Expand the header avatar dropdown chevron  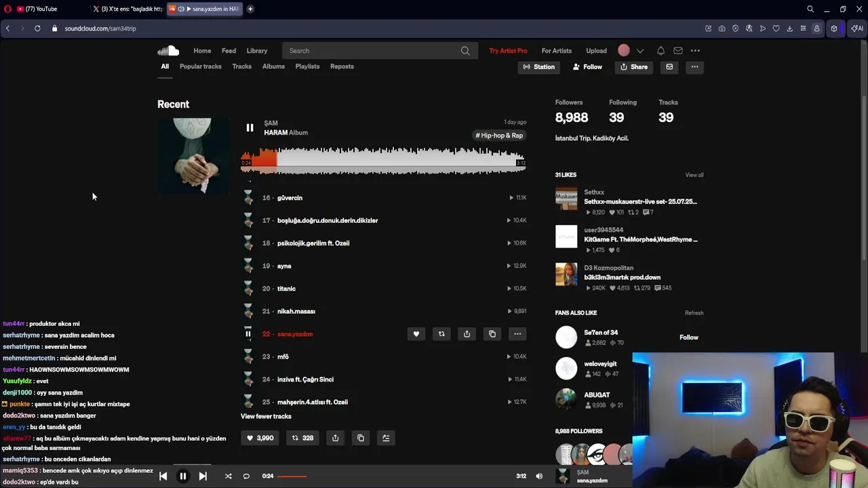[x=639, y=51]
